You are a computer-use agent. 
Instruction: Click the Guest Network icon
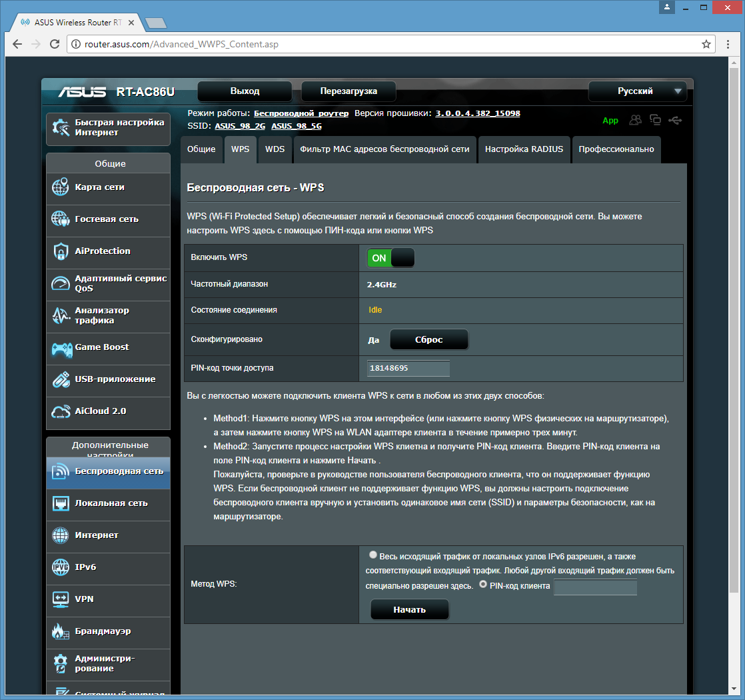tap(61, 219)
